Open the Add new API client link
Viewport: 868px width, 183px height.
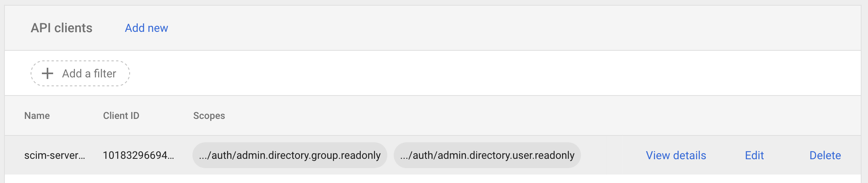[x=146, y=28]
